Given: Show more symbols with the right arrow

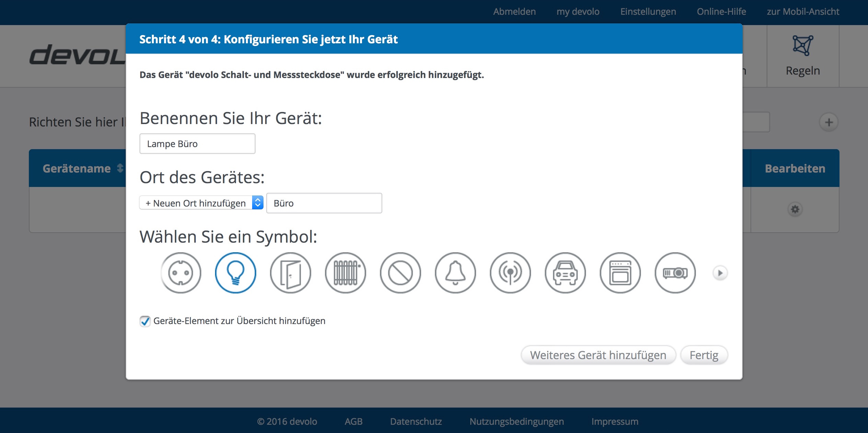Looking at the screenshot, I should pyautogui.click(x=720, y=273).
